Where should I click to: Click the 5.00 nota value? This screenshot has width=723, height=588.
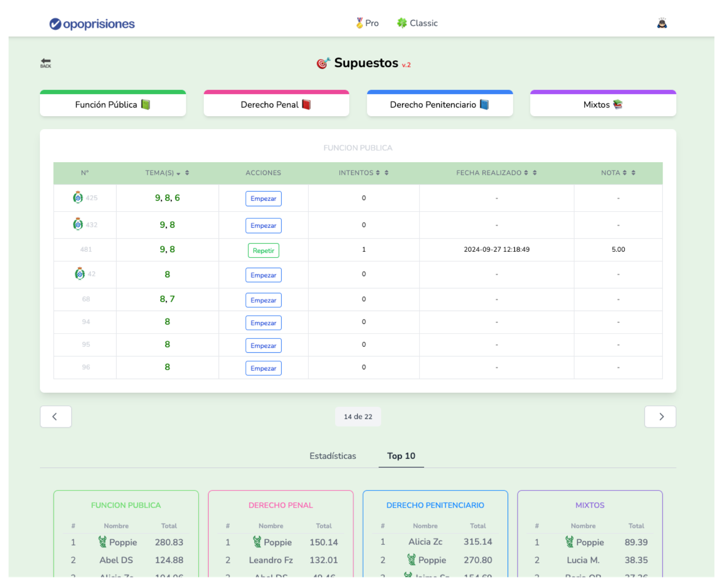pos(618,249)
